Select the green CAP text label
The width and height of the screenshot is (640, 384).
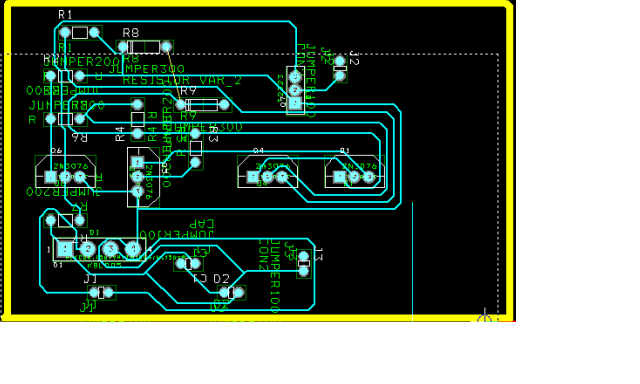coord(202,224)
